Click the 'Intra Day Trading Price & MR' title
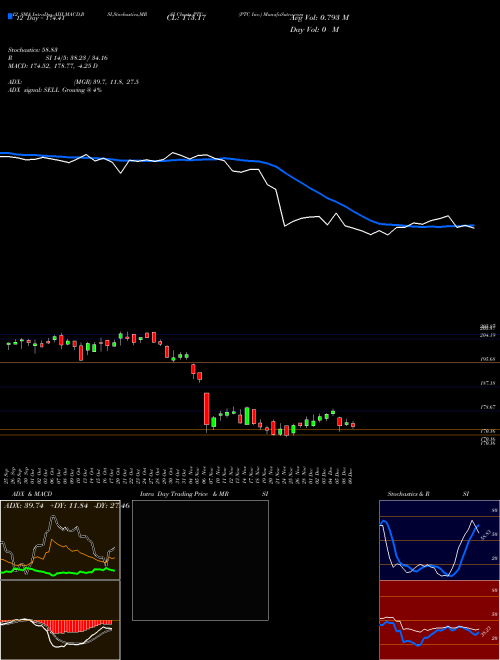 point(184,494)
